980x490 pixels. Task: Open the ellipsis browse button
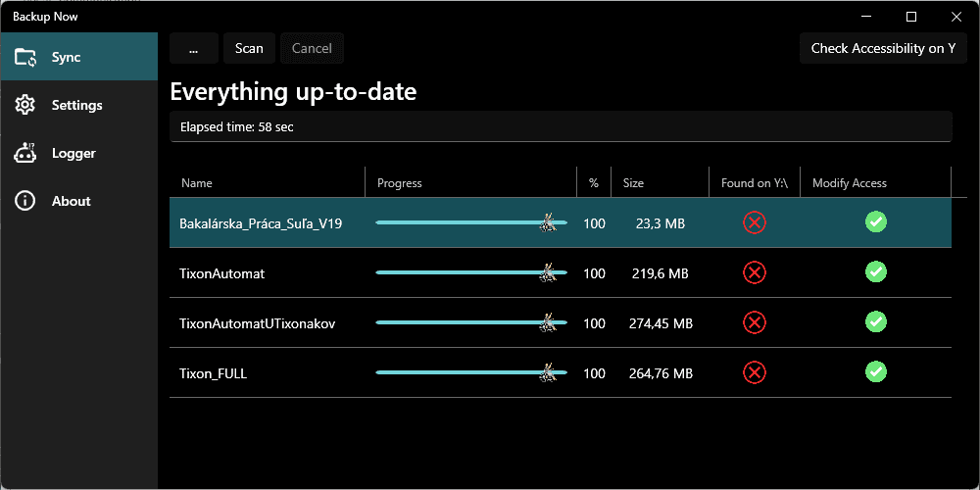click(x=194, y=48)
